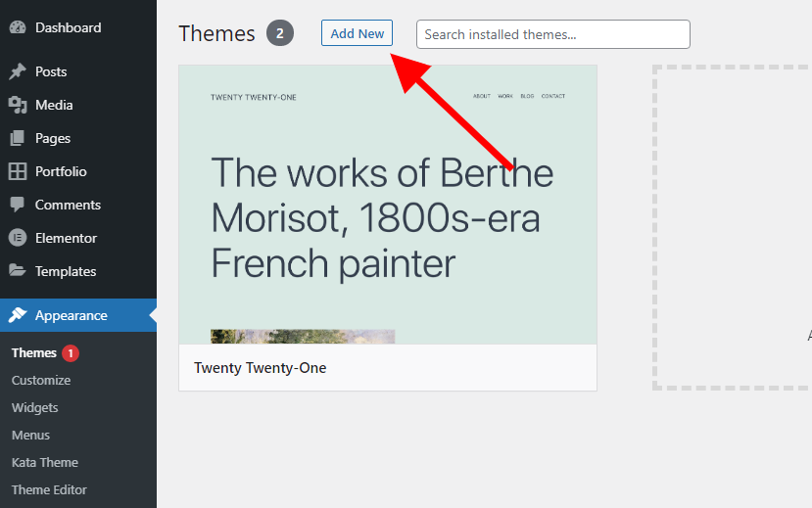This screenshot has width=812, height=508.
Task: Click the Comments speech bubble icon
Action: [18, 205]
